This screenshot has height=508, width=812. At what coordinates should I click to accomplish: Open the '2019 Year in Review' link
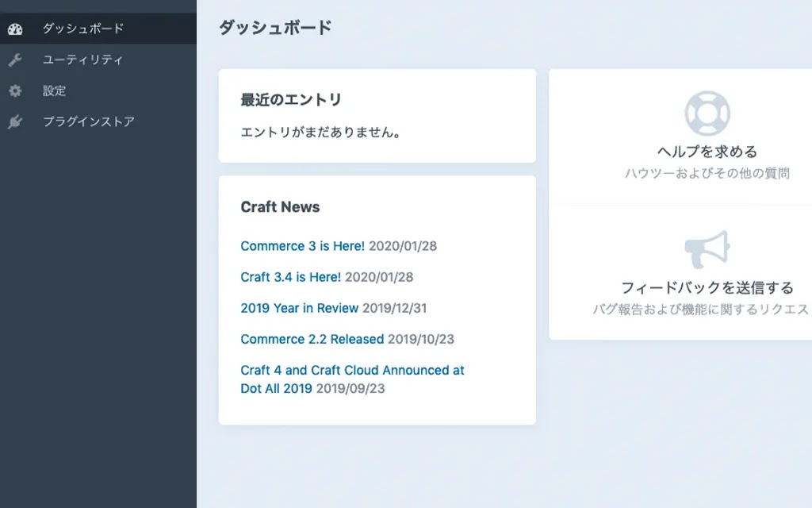pos(299,308)
